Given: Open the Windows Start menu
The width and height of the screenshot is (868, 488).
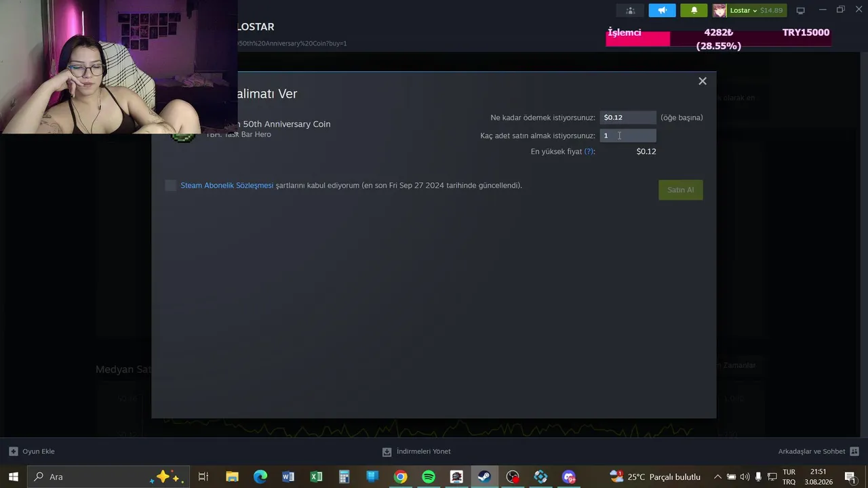Looking at the screenshot, I should [14, 476].
